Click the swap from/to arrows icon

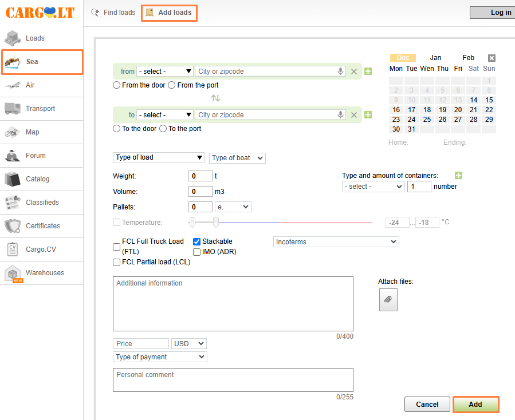click(x=215, y=98)
